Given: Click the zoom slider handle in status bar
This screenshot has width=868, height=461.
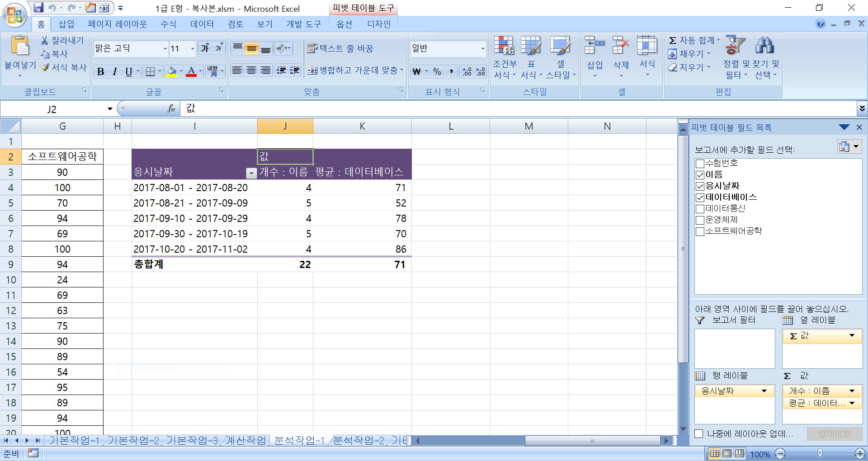Looking at the screenshot, I should (x=820, y=453).
